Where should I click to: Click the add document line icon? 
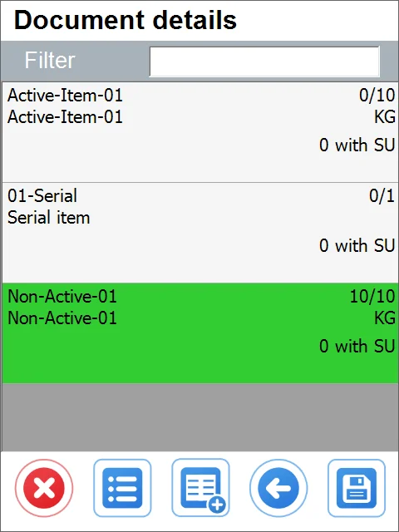point(200,488)
